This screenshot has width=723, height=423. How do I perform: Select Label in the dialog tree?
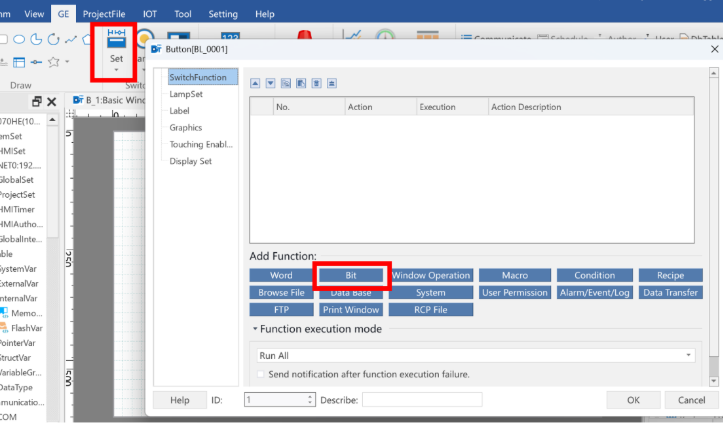click(179, 111)
